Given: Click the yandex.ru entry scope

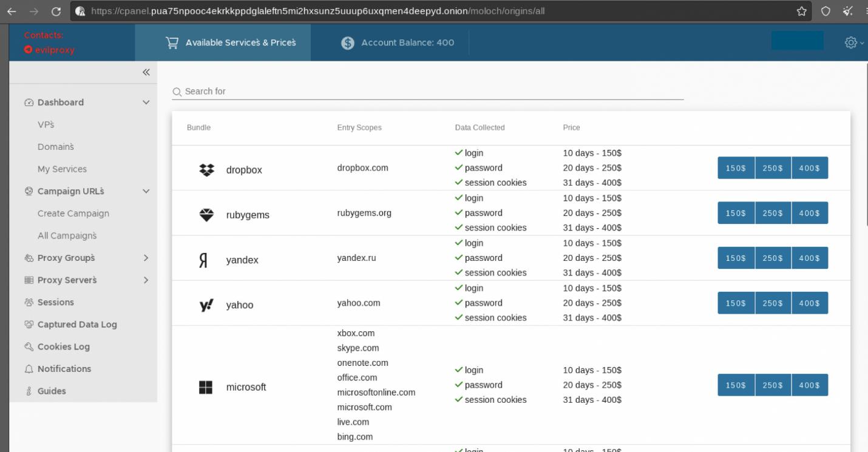Looking at the screenshot, I should [x=356, y=258].
